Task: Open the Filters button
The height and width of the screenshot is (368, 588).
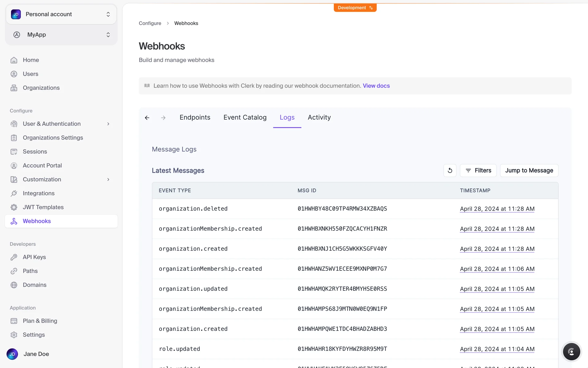Action: pyautogui.click(x=478, y=171)
